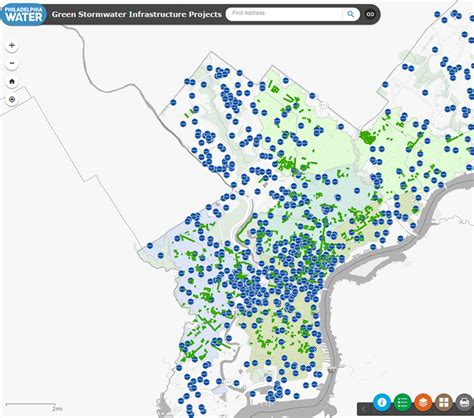Open the blue info panel
The image size is (474, 418).
[x=382, y=402]
